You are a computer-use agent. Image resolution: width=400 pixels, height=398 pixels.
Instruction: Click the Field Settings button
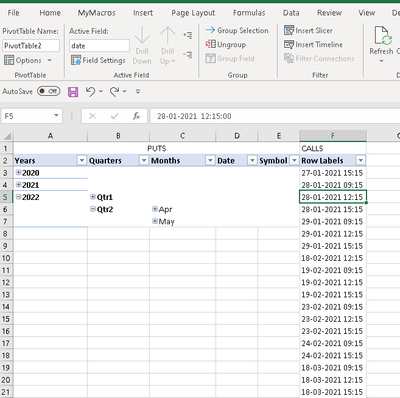pos(98,60)
